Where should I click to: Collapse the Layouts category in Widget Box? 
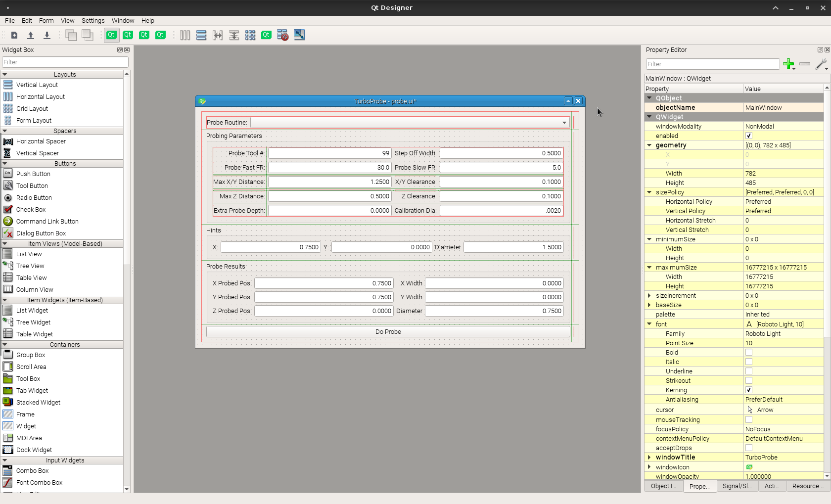tap(5, 75)
